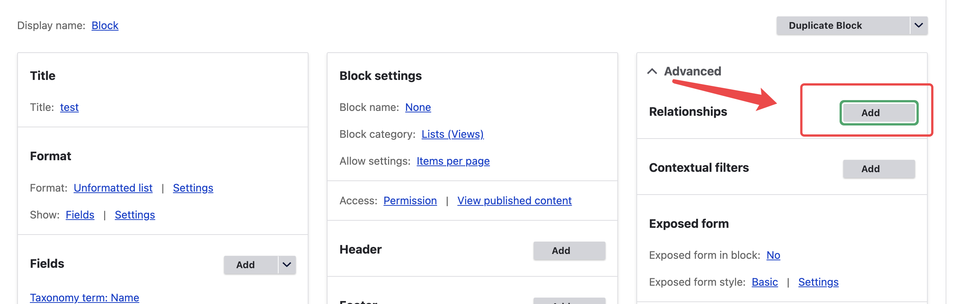Edit the title 'test' link
The height and width of the screenshot is (304, 980).
(69, 107)
